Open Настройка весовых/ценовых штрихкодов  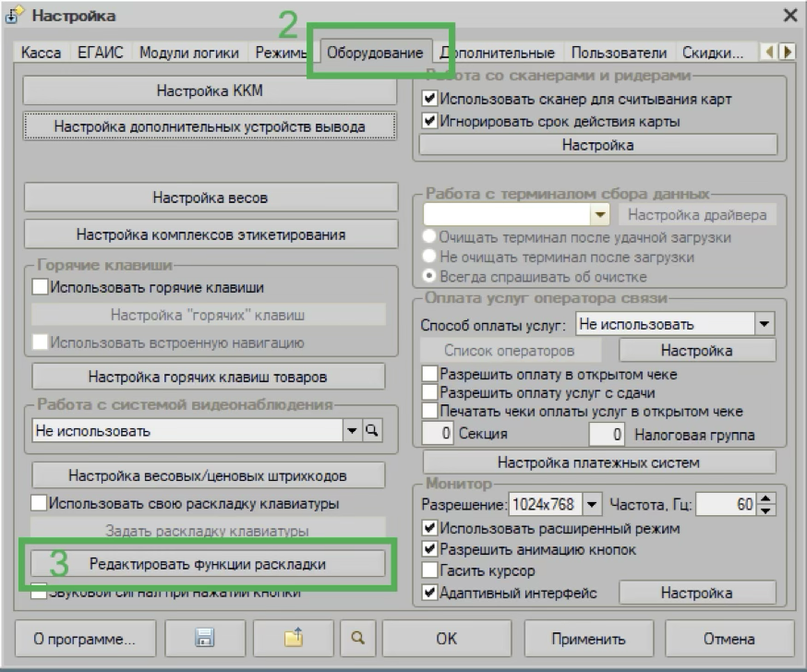pos(208,475)
